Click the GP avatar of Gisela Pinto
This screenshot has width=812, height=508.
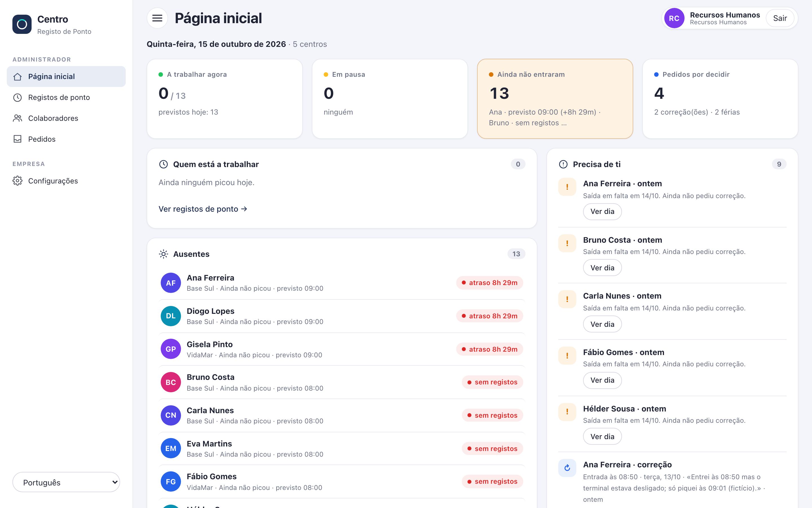171,349
